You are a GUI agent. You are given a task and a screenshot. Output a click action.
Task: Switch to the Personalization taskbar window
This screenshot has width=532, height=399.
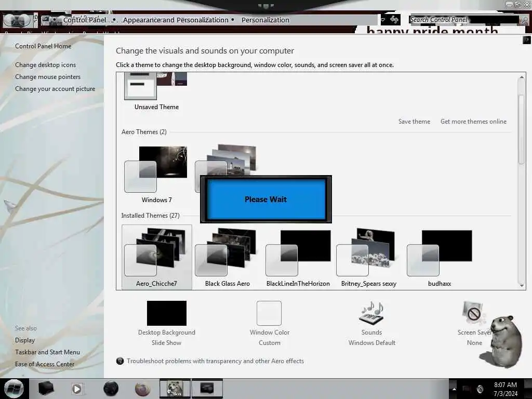coord(207,389)
